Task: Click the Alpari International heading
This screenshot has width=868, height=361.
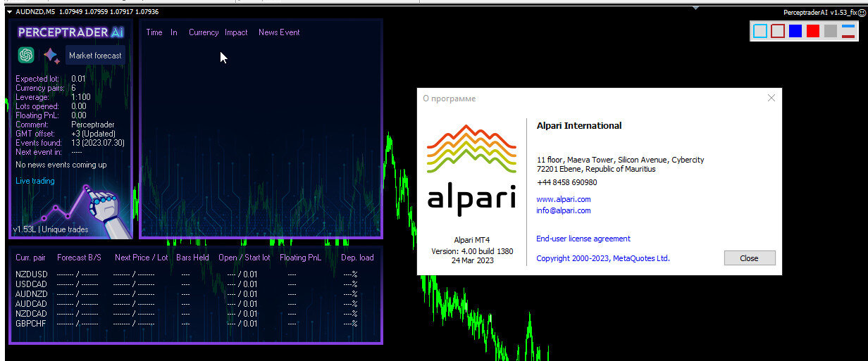Action: [579, 126]
